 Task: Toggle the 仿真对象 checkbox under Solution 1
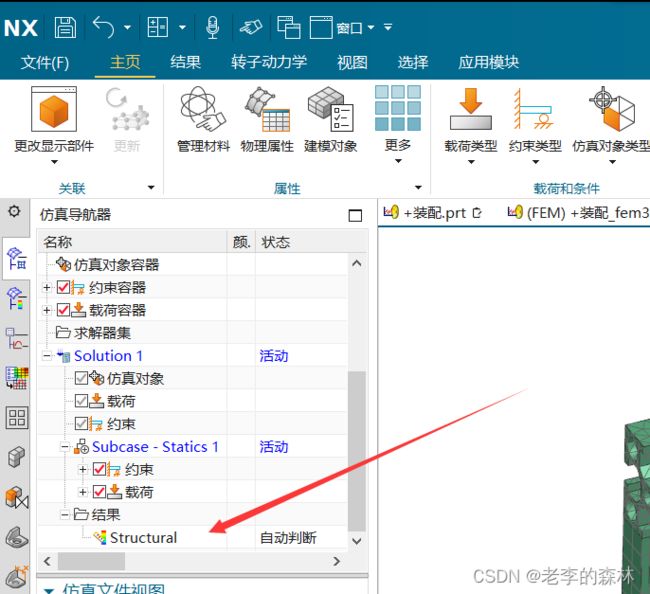81,378
